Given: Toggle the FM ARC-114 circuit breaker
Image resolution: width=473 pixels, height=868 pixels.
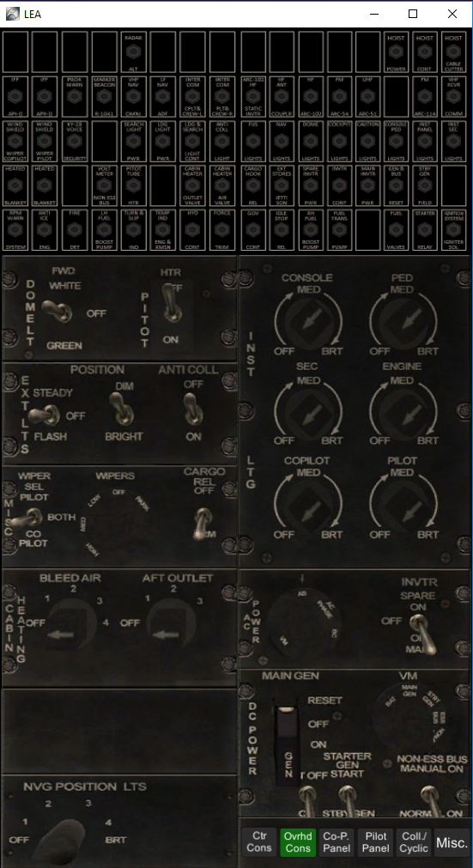Looking at the screenshot, I should point(424,97).
